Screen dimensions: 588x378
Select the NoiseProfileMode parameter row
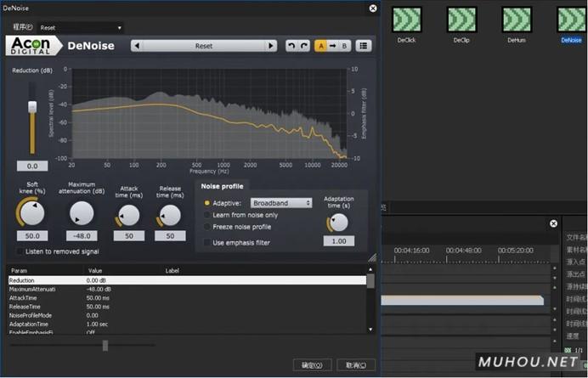pyautogui.click(x=187, y=315)
